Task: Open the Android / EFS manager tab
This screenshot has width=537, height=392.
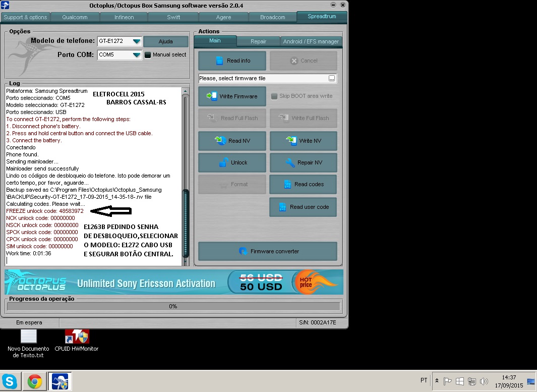Action: [x=311, y=41]
